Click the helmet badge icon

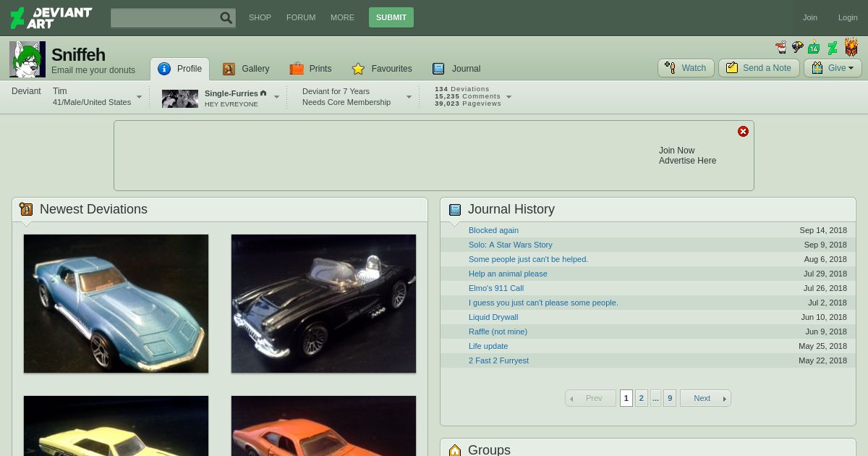[797, 48]
